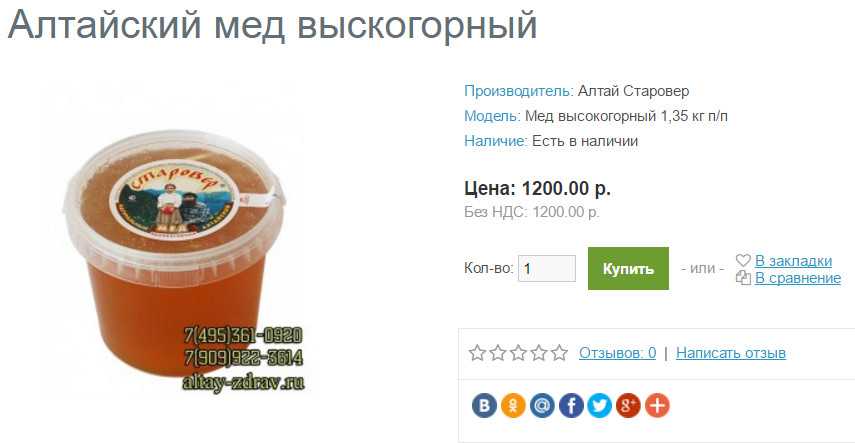The image size is (855, 443).
Task: Open the В сравнение link
Action: point(798,278)
